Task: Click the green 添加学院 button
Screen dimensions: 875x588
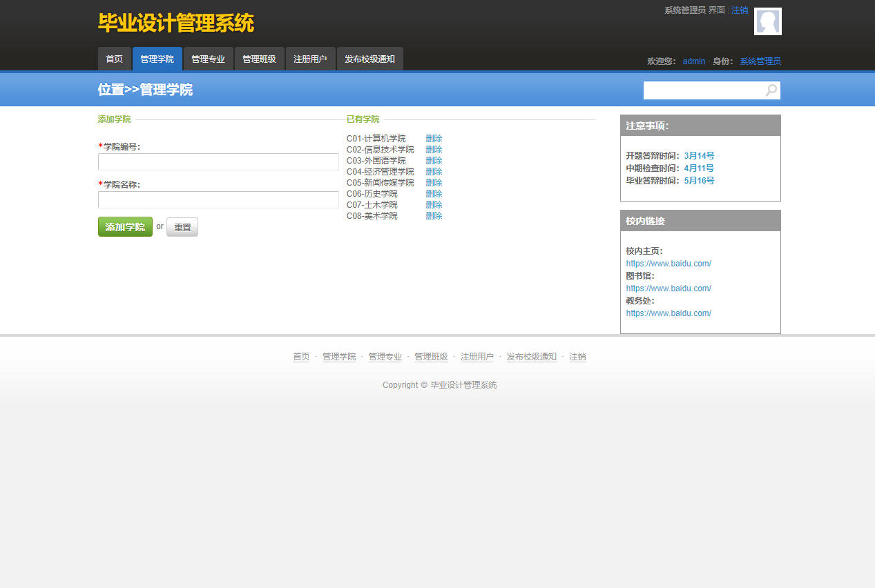Action: coord(125,227)
